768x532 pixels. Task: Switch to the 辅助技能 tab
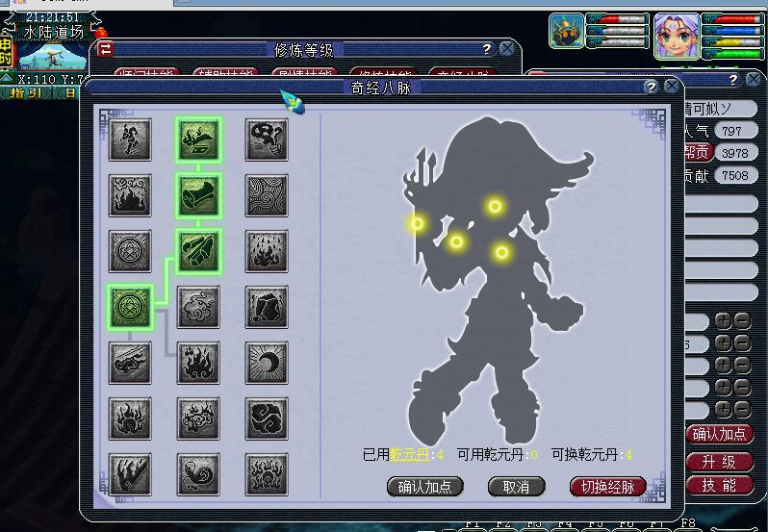[x=226, y=73]
